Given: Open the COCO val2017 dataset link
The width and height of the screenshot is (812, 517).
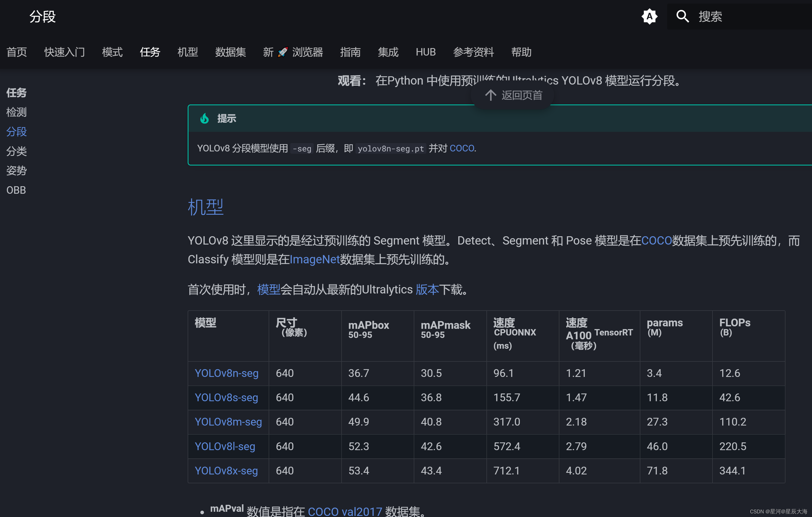Looking at the screenshot, I should [x=345, y=511].
